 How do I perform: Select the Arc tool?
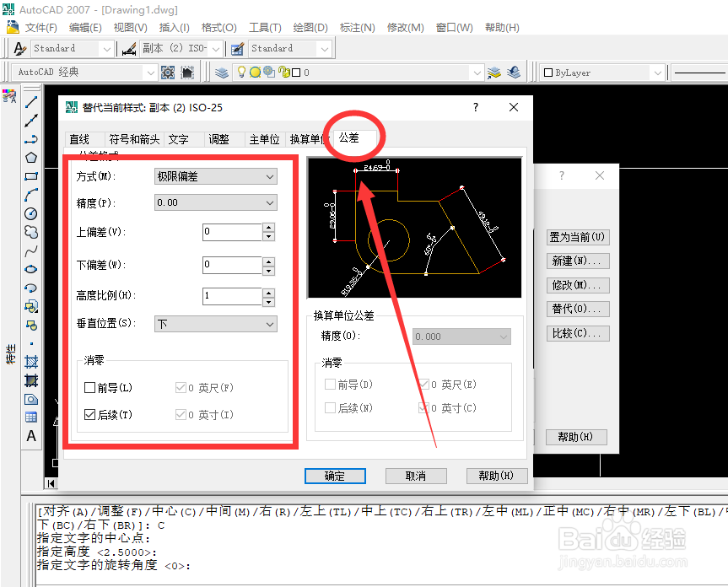tap(31, 195)
